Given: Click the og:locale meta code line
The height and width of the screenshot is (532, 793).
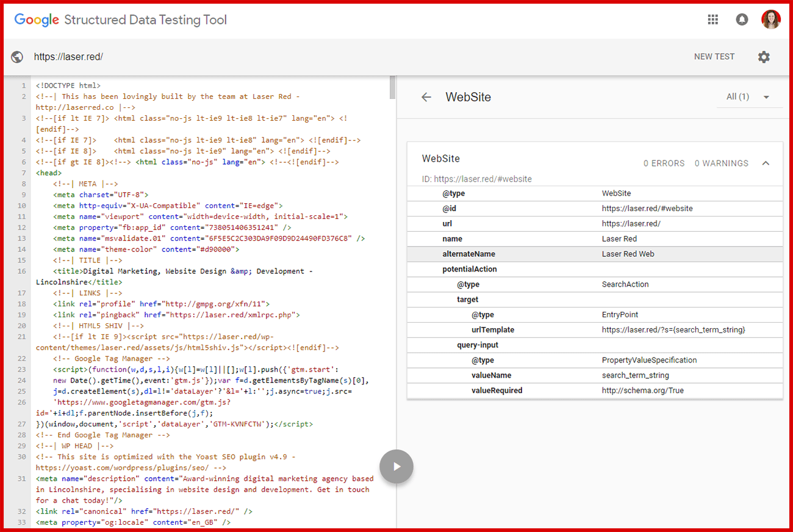Looking at the screenshot, I should tap(134, 522).
